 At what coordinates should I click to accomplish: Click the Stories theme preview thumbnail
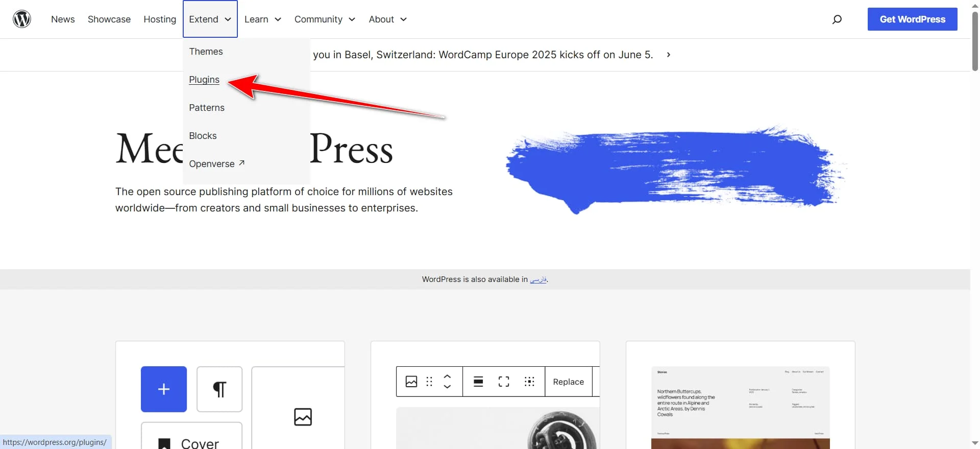(x=741, y=408)
